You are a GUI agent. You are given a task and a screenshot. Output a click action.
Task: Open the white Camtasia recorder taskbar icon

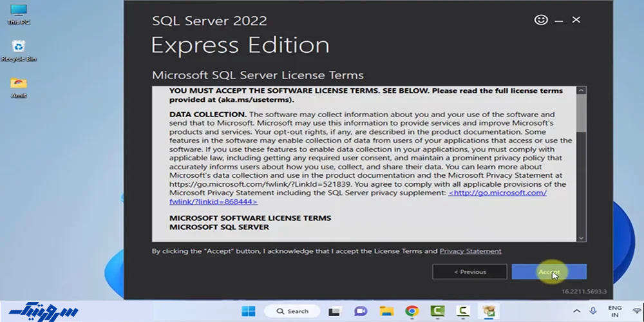[x=463, y=311]
